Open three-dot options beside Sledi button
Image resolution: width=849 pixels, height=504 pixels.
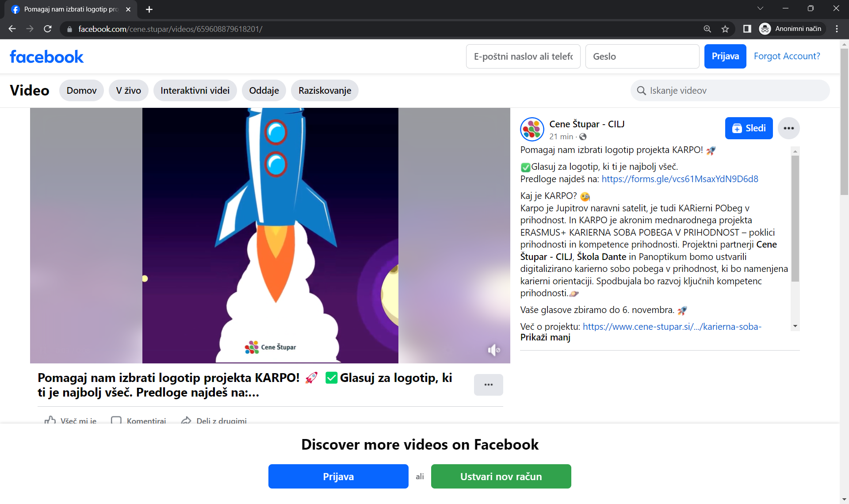(x=788, y=128)
